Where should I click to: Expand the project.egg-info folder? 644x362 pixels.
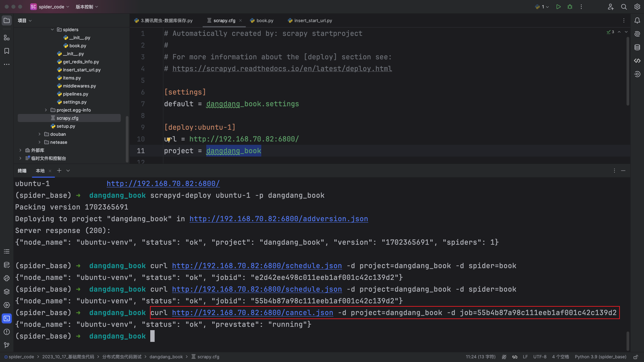point(46,110)
